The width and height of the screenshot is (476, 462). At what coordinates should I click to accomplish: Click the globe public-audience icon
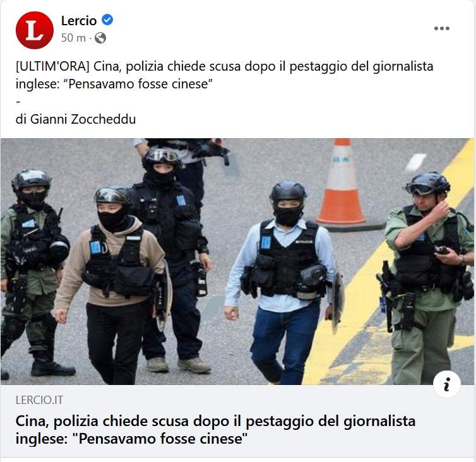(100, 38)
